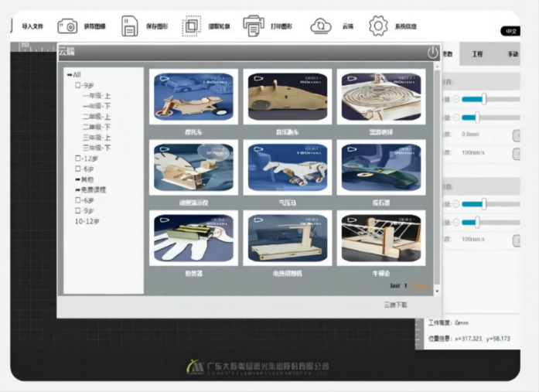Select 一年级·上 in the category tree
Viewport: 539px width, 392px height.
pyautogui.click(x=97, y=95)
